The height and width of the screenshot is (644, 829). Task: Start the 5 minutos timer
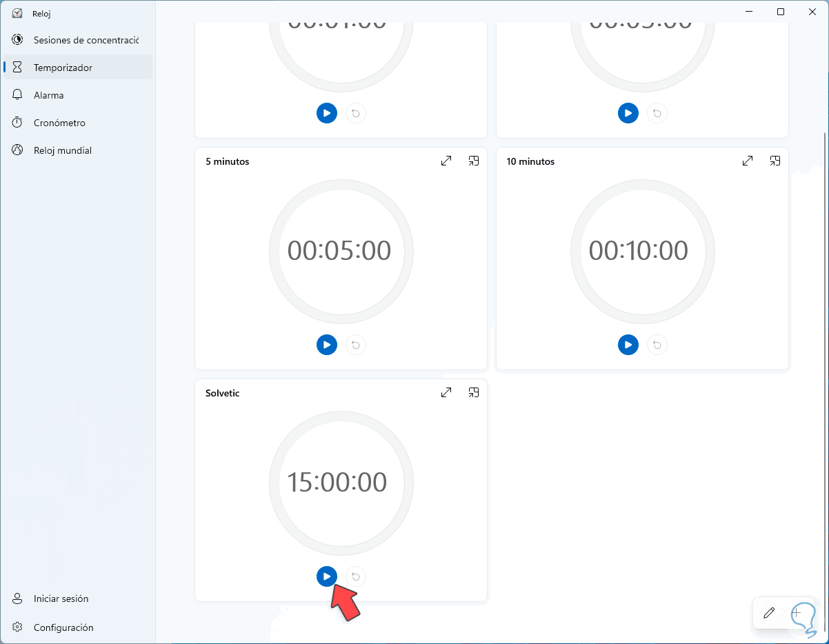[327, 345]
